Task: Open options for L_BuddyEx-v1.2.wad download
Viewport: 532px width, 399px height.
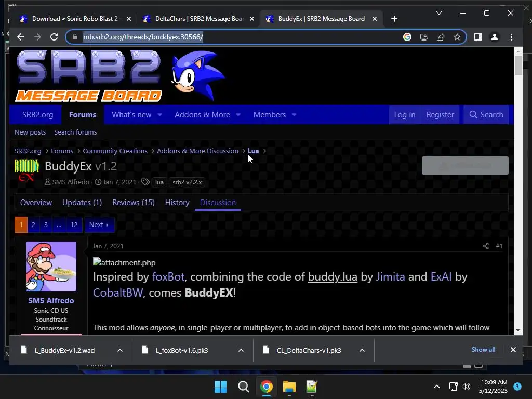Action: click(x=120, y=350)
